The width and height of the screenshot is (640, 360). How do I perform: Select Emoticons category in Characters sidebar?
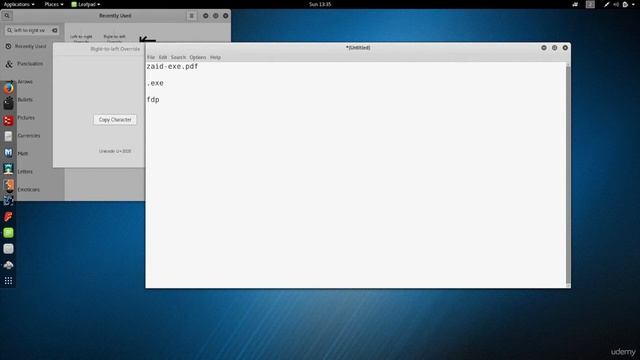pyautogui.click(x=28, y=189)
